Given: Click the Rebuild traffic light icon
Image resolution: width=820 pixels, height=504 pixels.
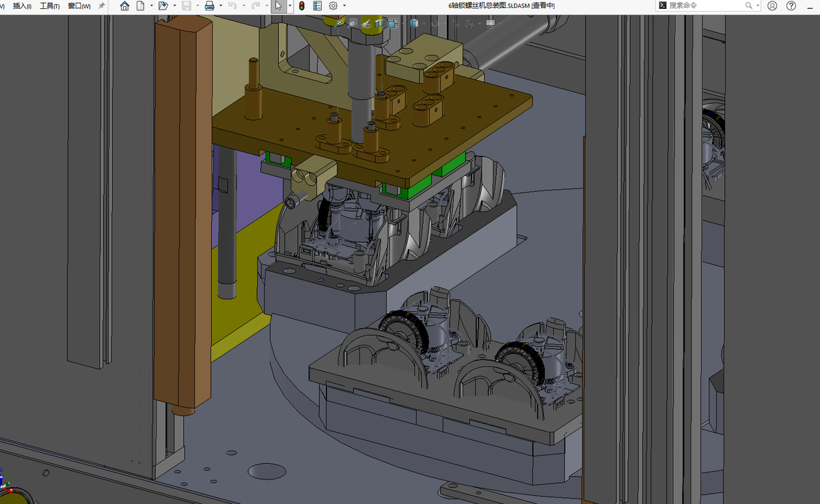Looking at the screenshot, I should click(x=301, y=5).
